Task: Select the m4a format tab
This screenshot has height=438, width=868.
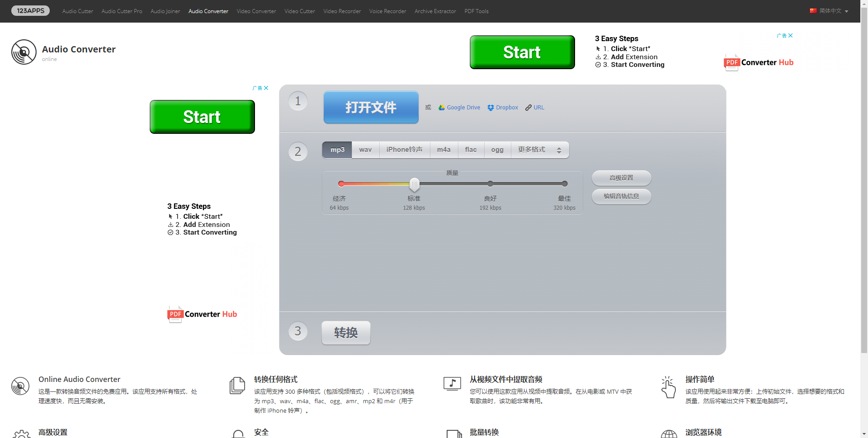Action: 444,150
